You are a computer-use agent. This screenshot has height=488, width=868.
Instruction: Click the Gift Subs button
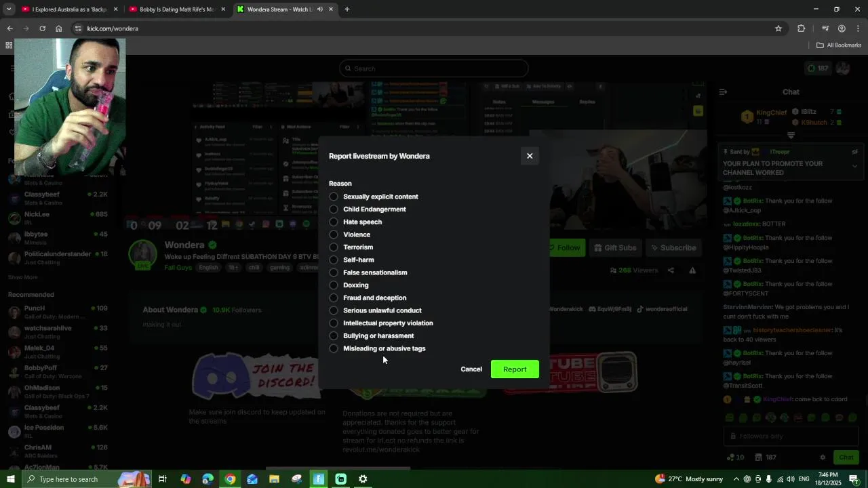pyautogui.click(x=614, y=248)
